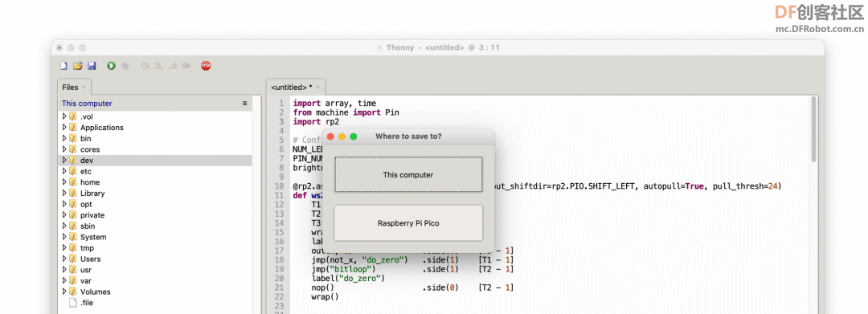
Task: Click the code line 'wrap()' on line 22
Action: point(325,297)
